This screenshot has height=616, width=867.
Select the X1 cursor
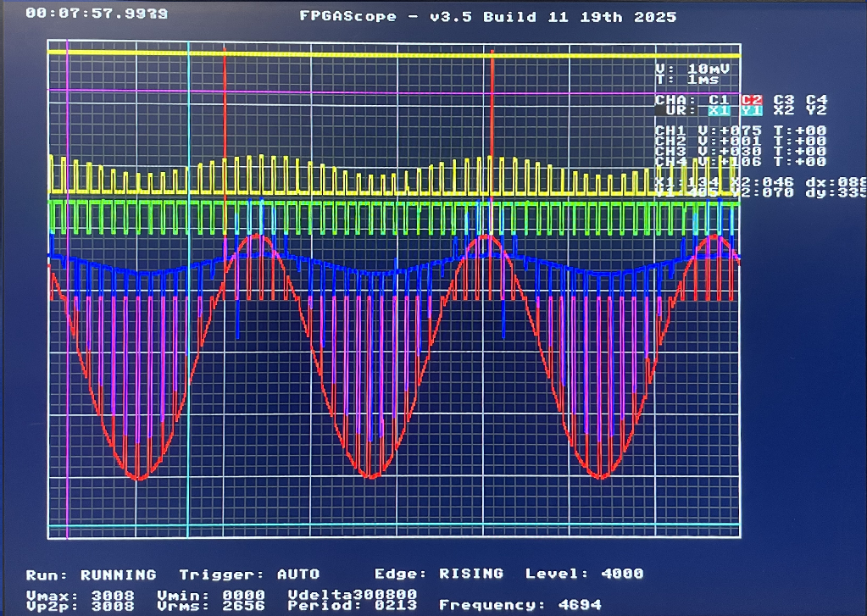click(x=719, y=110)
